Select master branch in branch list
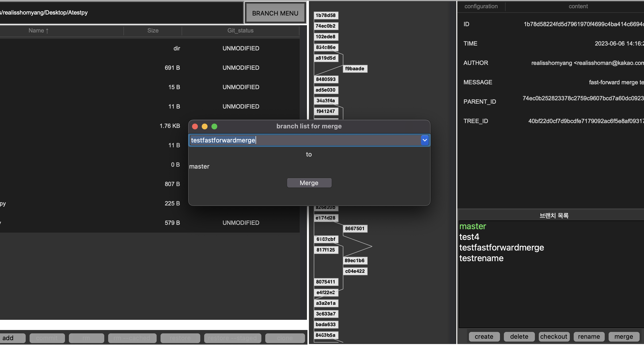644x345 pixels. 473,226
